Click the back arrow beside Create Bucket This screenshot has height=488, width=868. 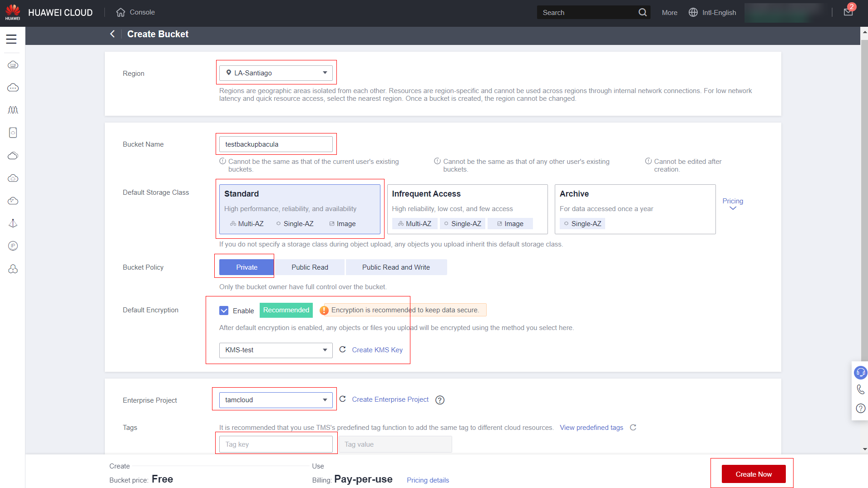(112, 34)
